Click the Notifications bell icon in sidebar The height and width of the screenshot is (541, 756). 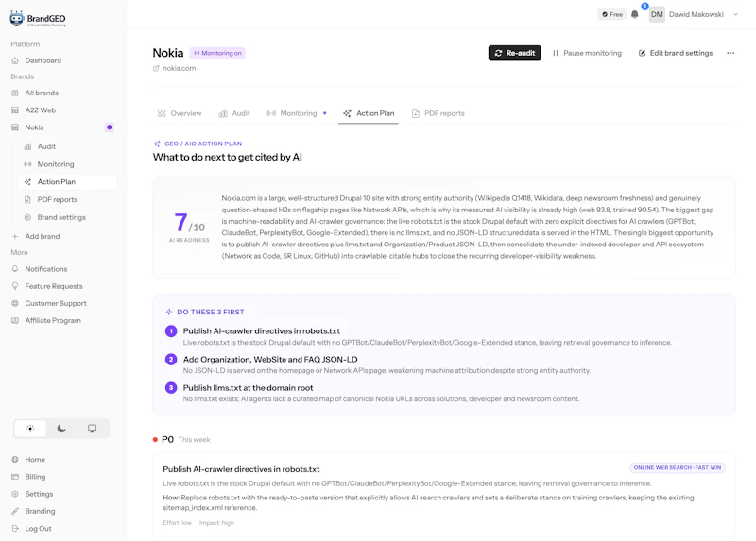(15, 269)
